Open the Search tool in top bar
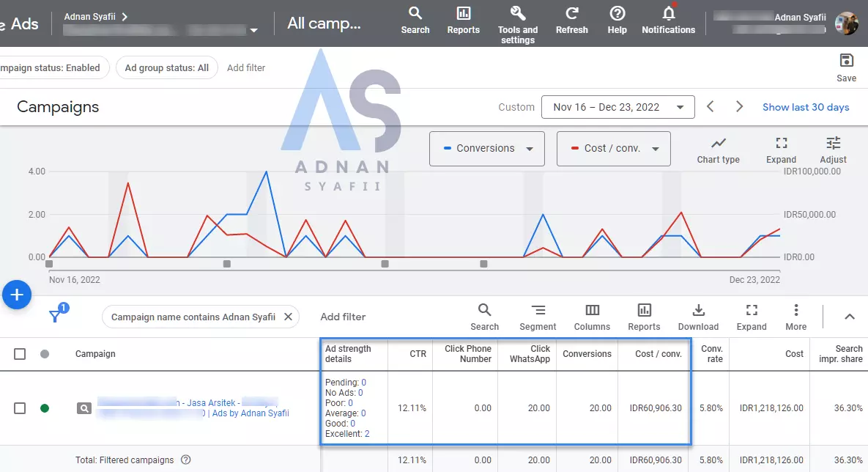868x472 pixels. coord(415,20)
